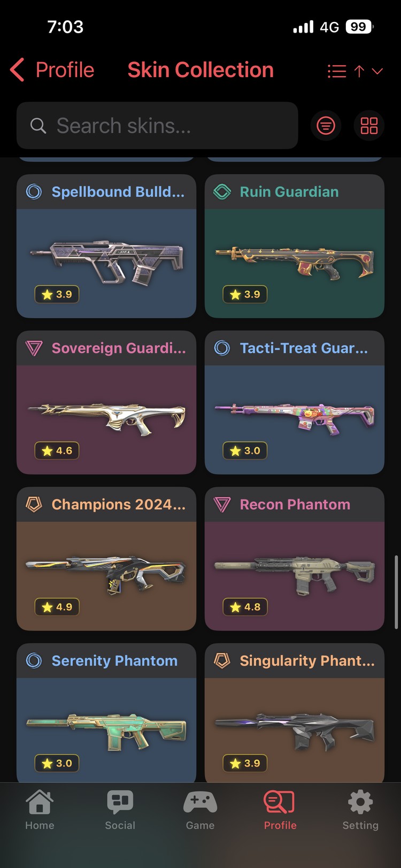
Task: Open the filter options icon
Action: coord(326,126)
